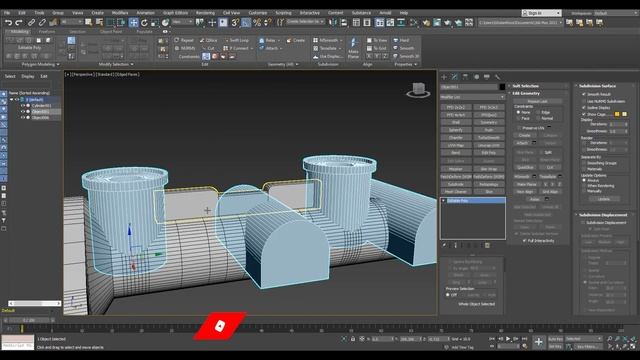Click the timeline time slider
This screenshot has height=360, width=640.
point(29,320)
